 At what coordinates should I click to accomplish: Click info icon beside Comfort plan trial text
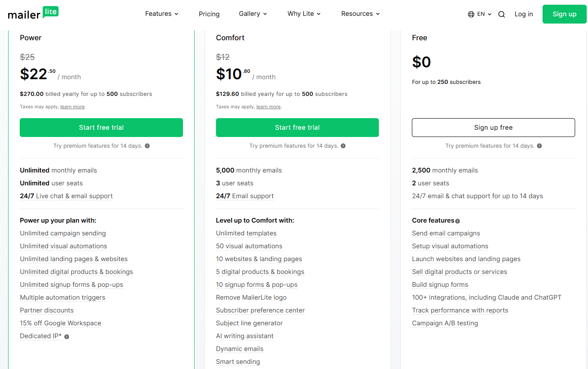[343, 146]
